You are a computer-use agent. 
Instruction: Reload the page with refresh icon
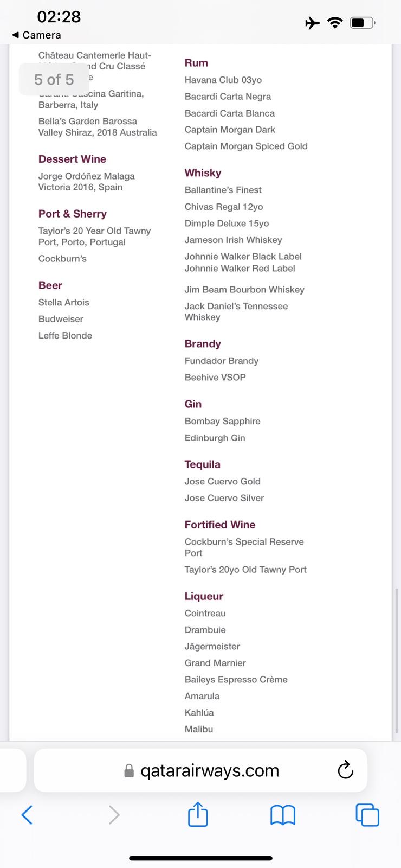point(345,770)
